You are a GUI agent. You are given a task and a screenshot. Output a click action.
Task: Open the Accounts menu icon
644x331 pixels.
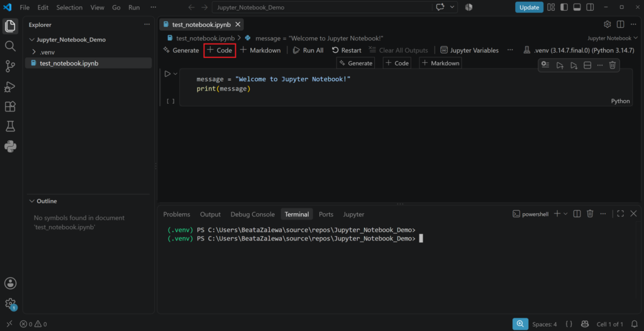point(10,283)
